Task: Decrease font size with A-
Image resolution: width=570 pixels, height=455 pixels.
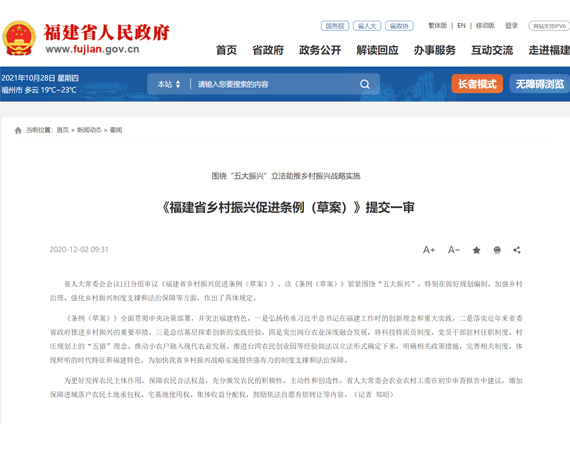Action: (x=454, y=250)
